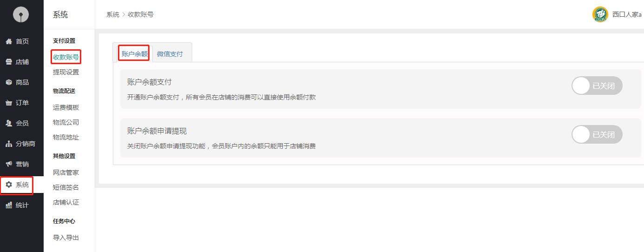Screen dimensions: 644x252
Task: Open the 西口人家a user avatar
Action: [600, 14]
